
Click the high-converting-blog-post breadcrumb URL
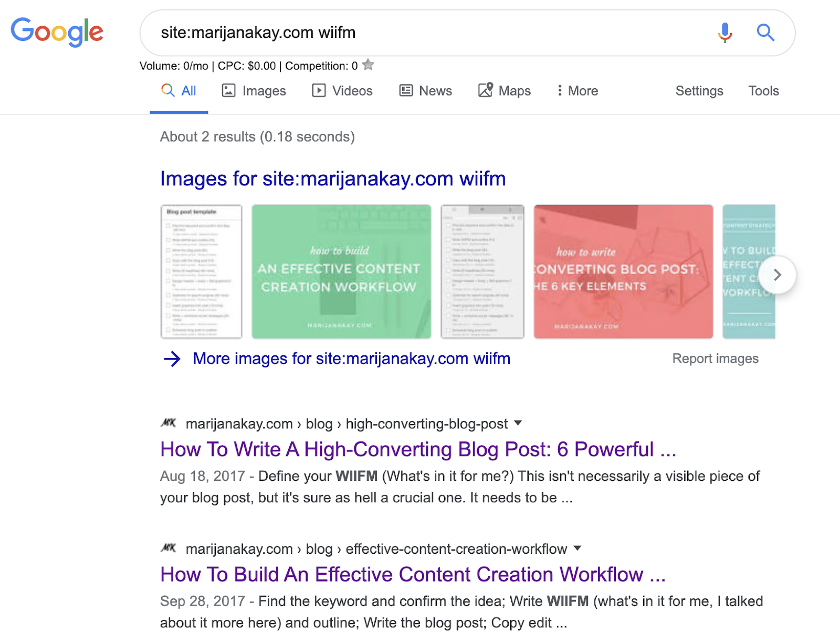pos(346,424)
